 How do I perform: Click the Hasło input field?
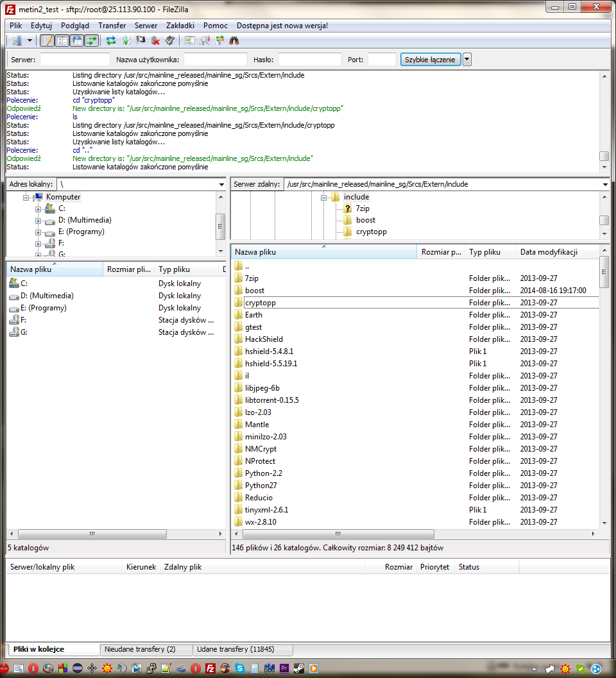click(x=310, y=59)
